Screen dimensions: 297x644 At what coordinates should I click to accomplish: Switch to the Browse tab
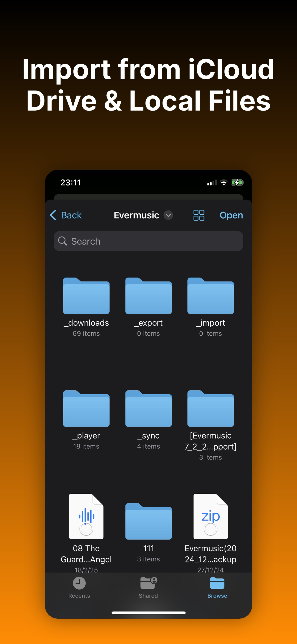click(217, 588)
